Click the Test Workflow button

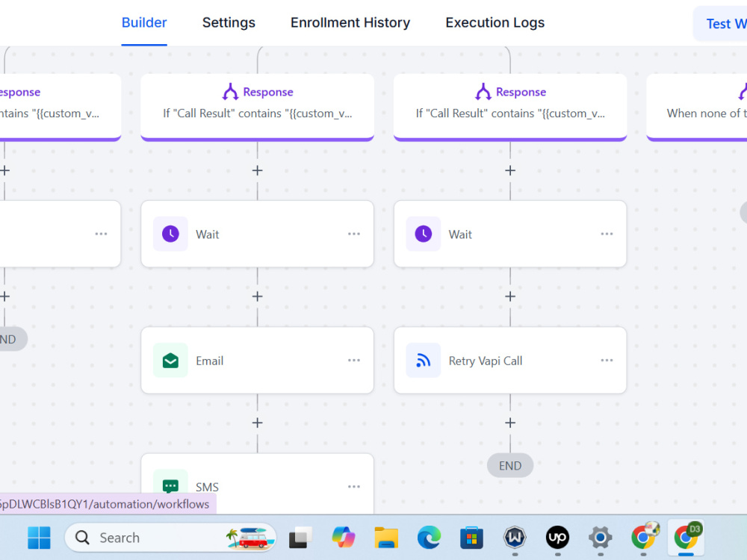(x=720, y=23)
